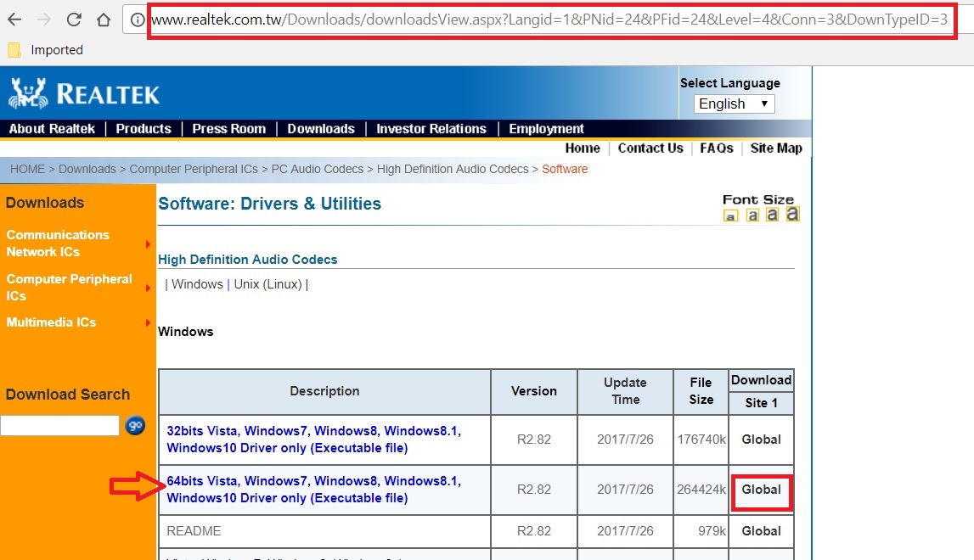
Task: Expand Multimedia ICs sidebar item
Action: point(51,322)
